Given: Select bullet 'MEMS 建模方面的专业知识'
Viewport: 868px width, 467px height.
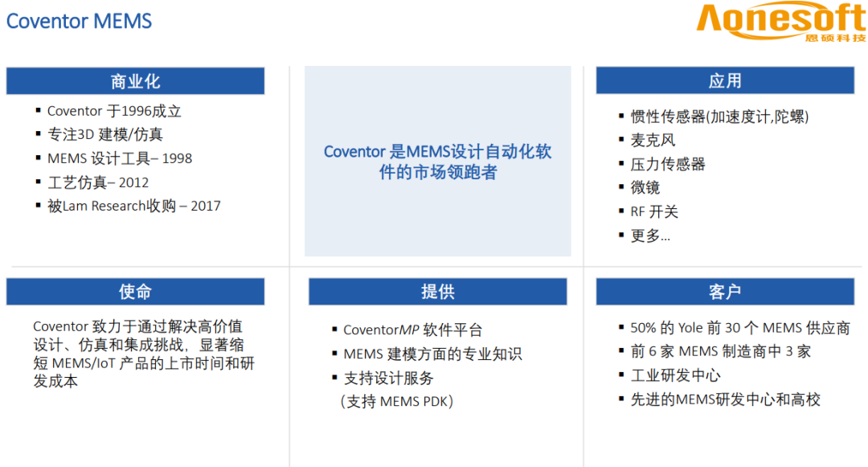Looking at the screenshot, I should click(x=432, y=354).
